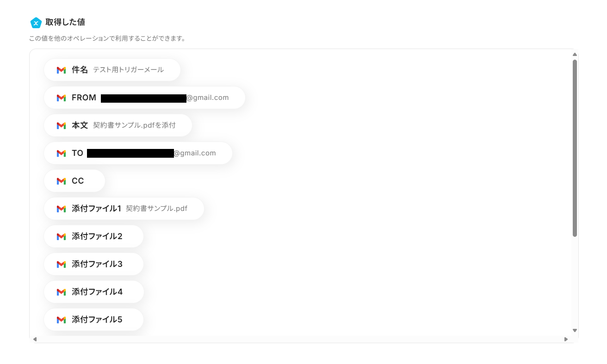Click the Gmail icon next to 本文
Image resolution: width=607 pixels, height=364 pixels.
coord(61,125)
